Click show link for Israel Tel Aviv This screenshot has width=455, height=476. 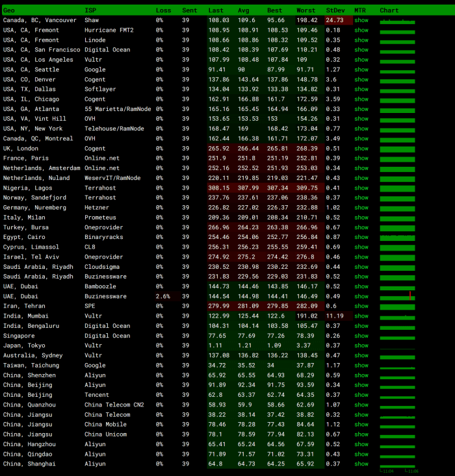pos(361,257)
